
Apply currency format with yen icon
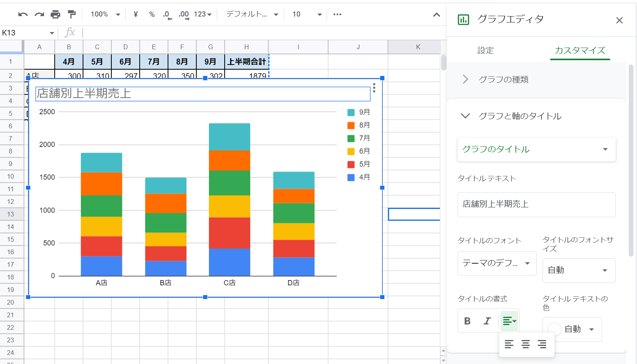point(135,14)
